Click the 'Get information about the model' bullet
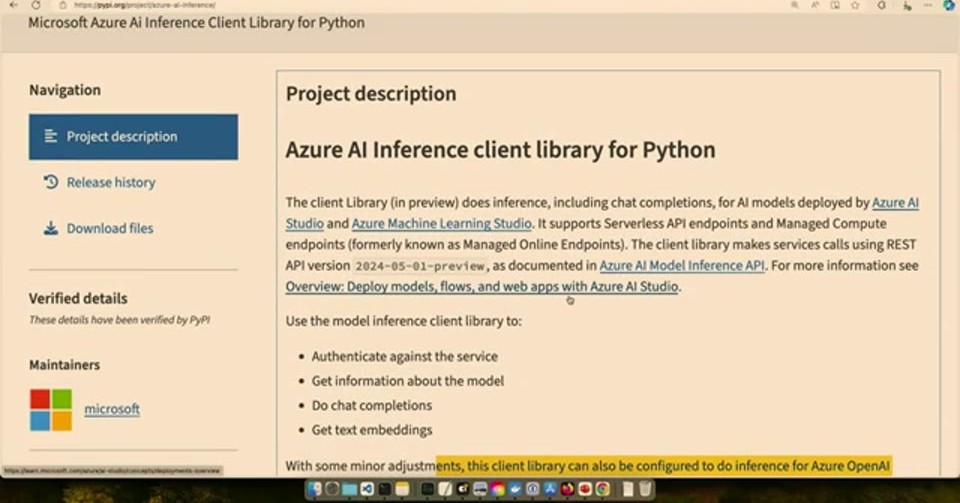Viewport: 960px width, 503px height. click(x=408, y=381)
